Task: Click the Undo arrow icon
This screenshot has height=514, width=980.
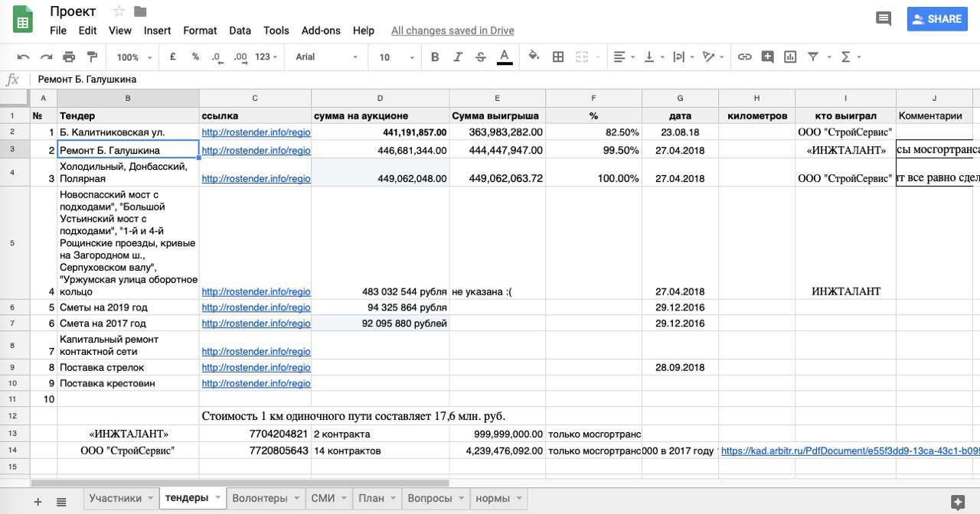Action: point(23,57)
